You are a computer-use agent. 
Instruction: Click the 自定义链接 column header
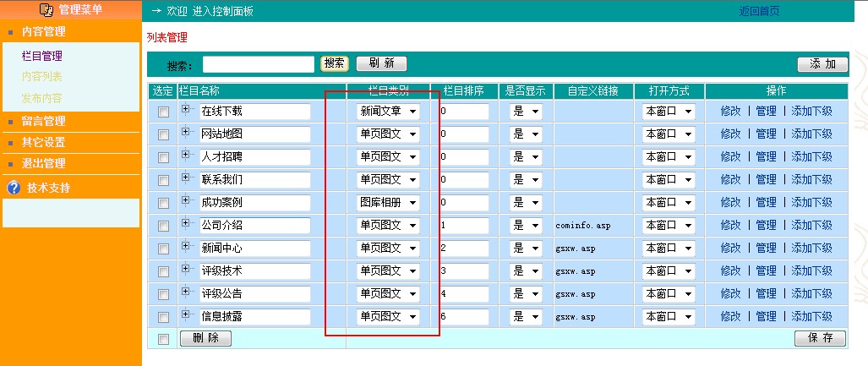pyautogui.click(x=592, y=90)
